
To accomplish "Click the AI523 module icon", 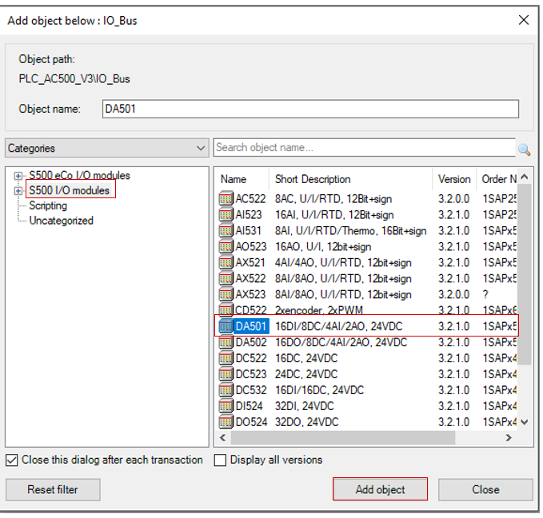I will (226, 215).
